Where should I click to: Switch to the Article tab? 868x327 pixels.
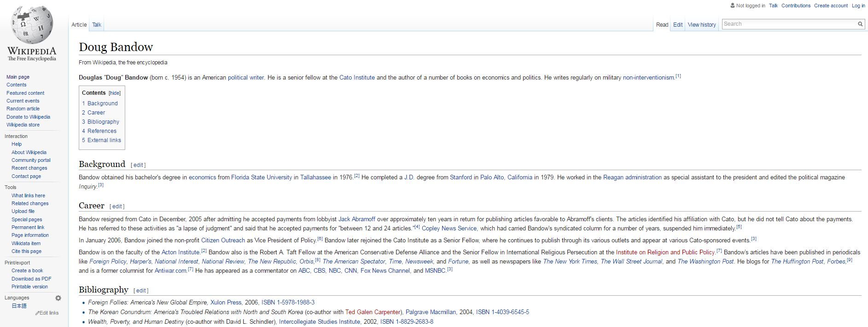pos(79,25)
